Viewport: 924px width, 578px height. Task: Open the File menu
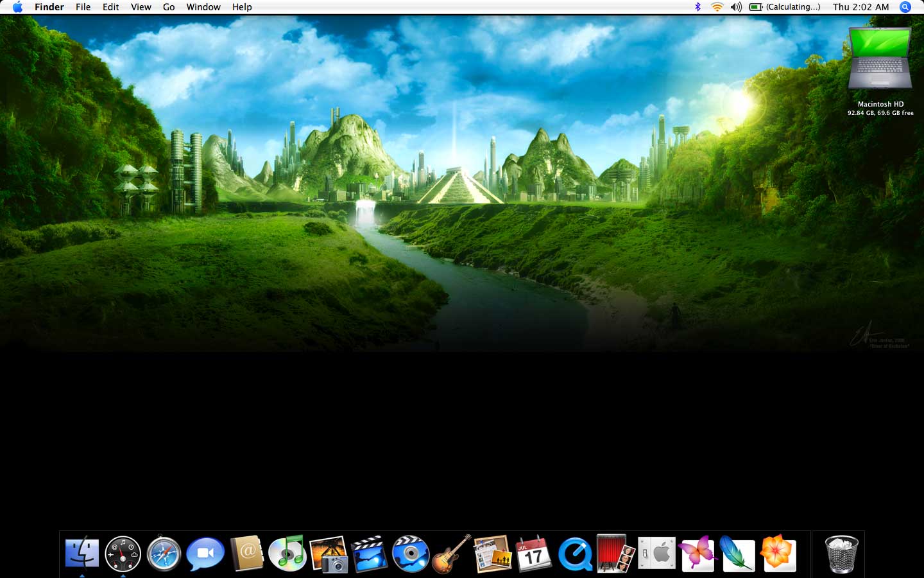click(83, 7)
